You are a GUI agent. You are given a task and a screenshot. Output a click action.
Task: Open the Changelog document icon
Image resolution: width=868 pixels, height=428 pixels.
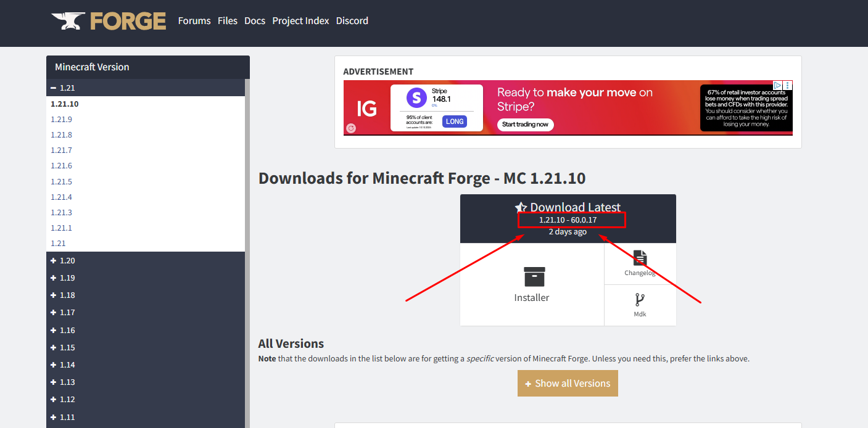coord(640,258)
